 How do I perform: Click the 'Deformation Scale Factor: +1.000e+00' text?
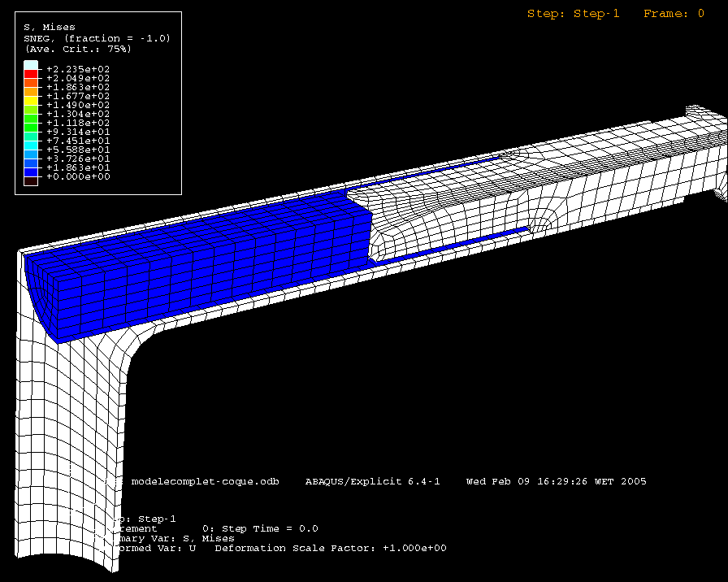click(331, 548)
